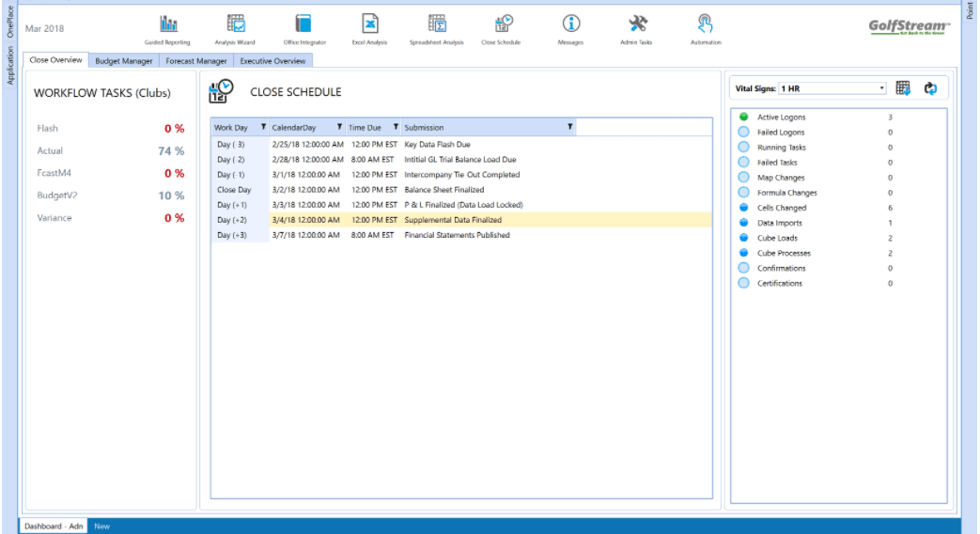Open the Submission column filter arrow
Viewport: 980px width, 534px height.
[569, 127]
